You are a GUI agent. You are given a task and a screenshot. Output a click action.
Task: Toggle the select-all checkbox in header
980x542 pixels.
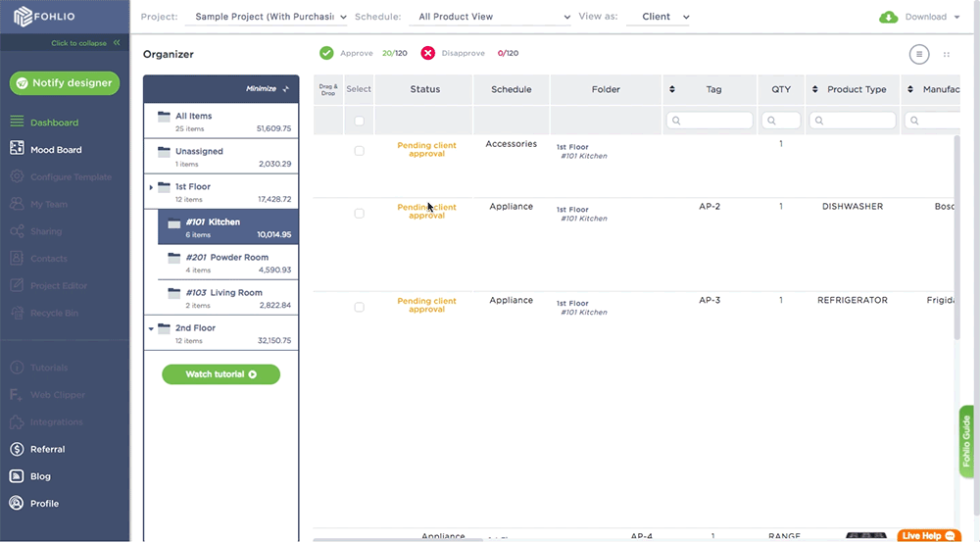(x=359, y=121)
